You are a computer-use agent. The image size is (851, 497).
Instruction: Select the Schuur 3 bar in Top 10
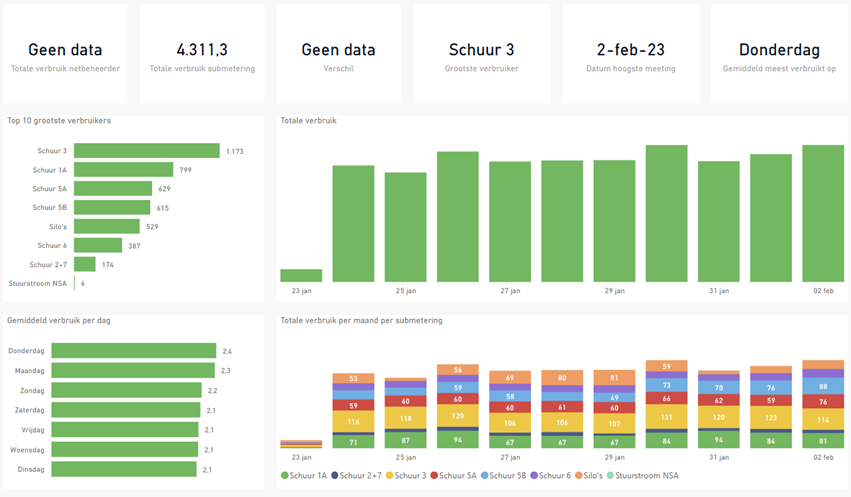pos(147,151)
